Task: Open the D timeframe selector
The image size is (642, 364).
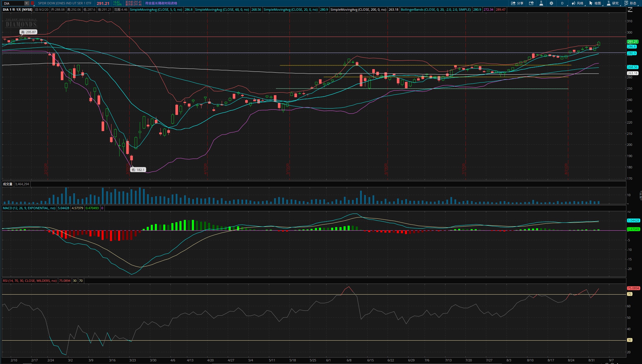Action: [562, 3]
